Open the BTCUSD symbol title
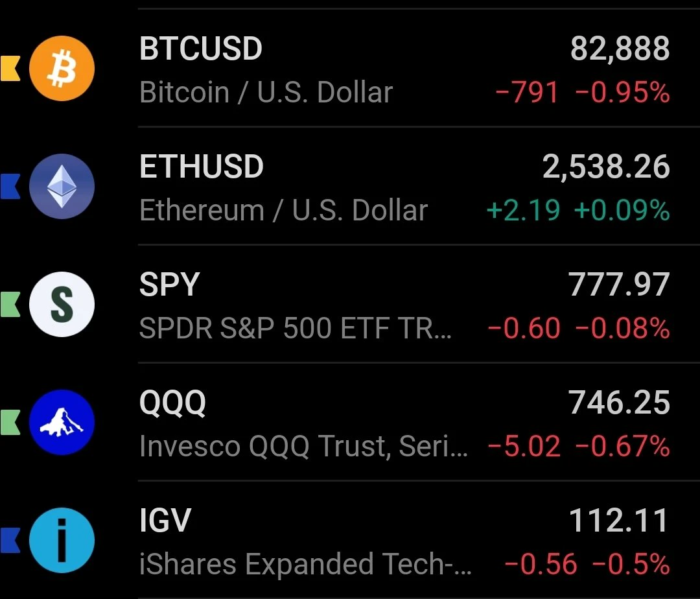Screen dimensions: 700x599 (201, 48)
